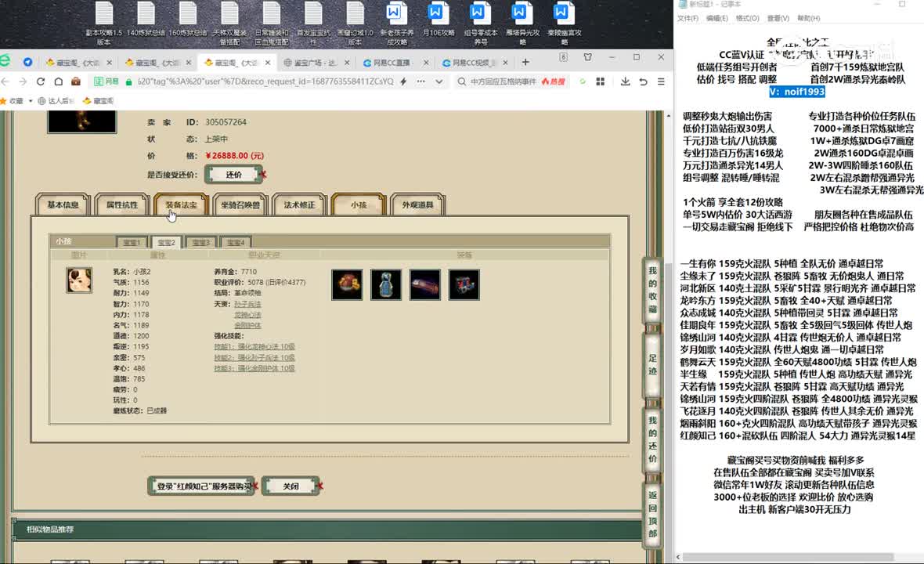Viewport: 924px width, 564px height.
Task: Open a new browser tab with plus
Action: [525, 62]
